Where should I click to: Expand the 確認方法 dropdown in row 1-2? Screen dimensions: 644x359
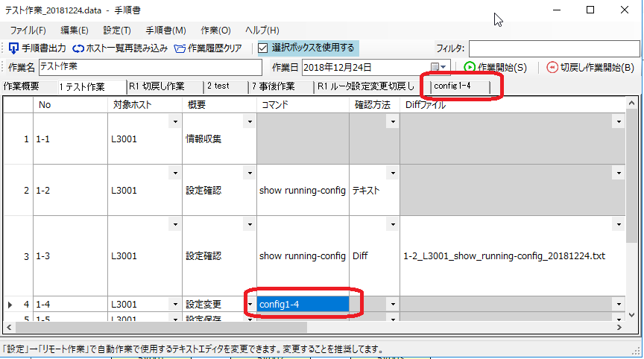(392, 172)
